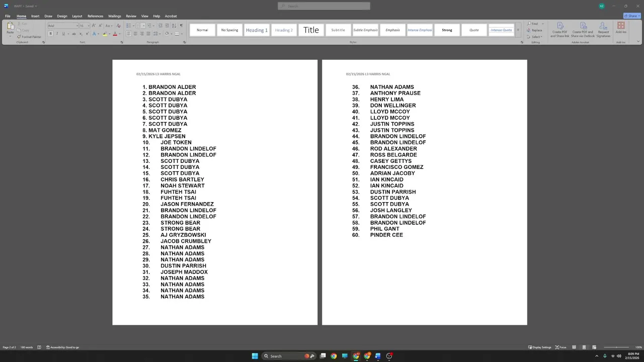
Task: Click the zoom slider
Action: click(x=617, y=347)
